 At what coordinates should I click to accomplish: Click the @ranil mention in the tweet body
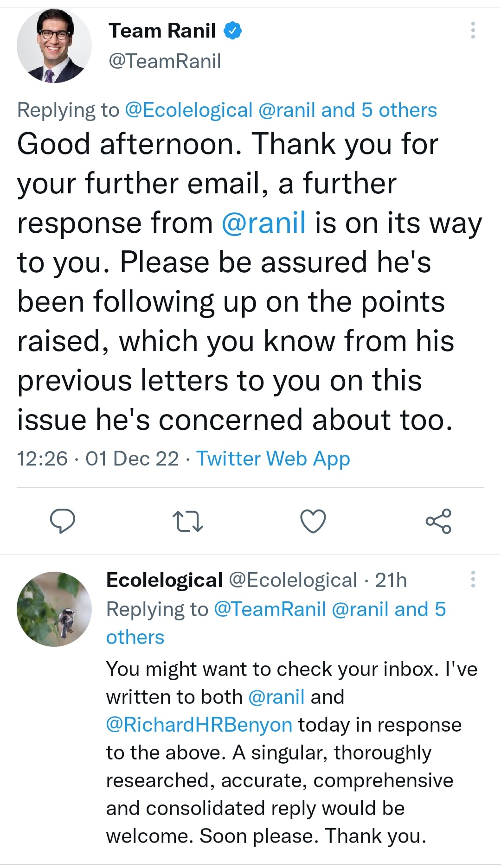[263, 223]
